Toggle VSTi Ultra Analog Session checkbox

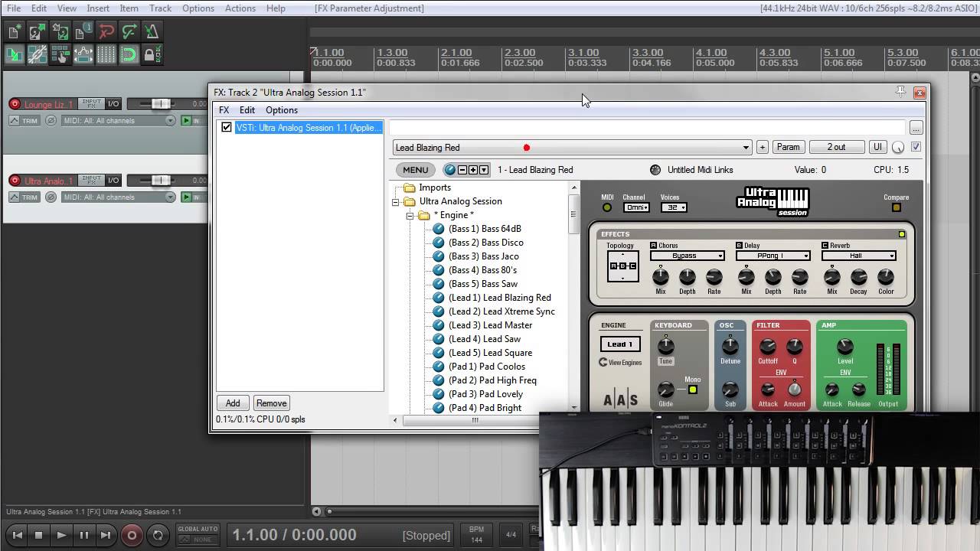click(x=227, y=128)
